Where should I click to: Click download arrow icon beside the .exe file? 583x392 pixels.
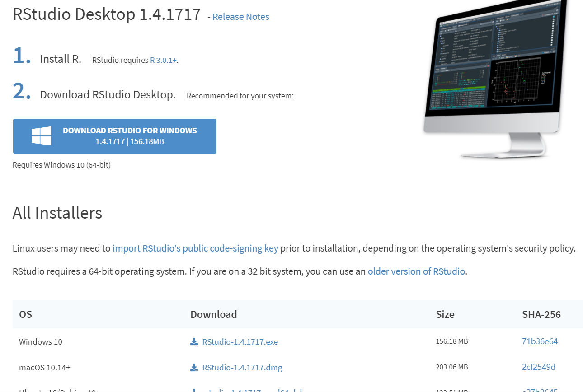194,342
